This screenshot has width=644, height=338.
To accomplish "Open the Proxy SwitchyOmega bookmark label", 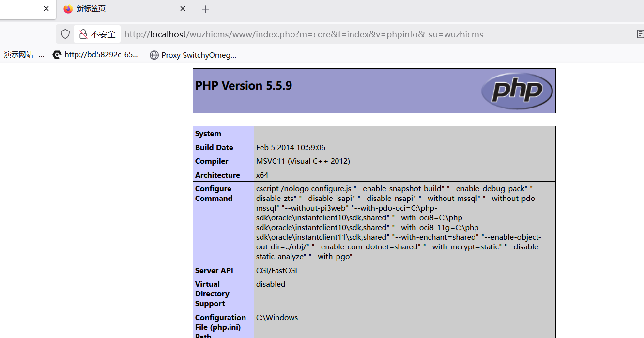I will [x=199, y=55].
